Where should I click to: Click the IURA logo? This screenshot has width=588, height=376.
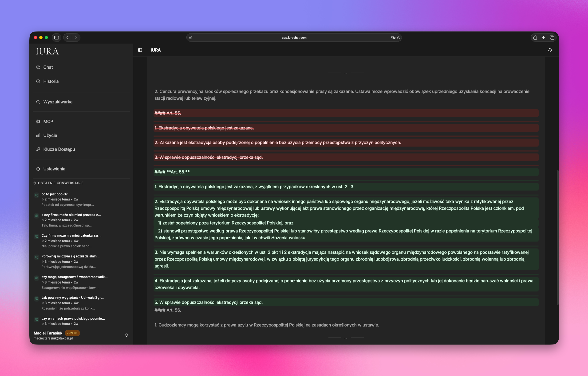pos(47,51)
